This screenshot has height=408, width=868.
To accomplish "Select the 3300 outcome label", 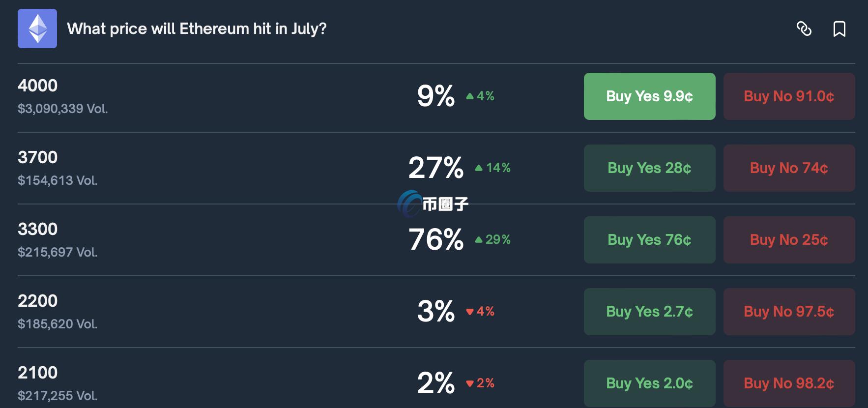I will click(x=38, y=229).
